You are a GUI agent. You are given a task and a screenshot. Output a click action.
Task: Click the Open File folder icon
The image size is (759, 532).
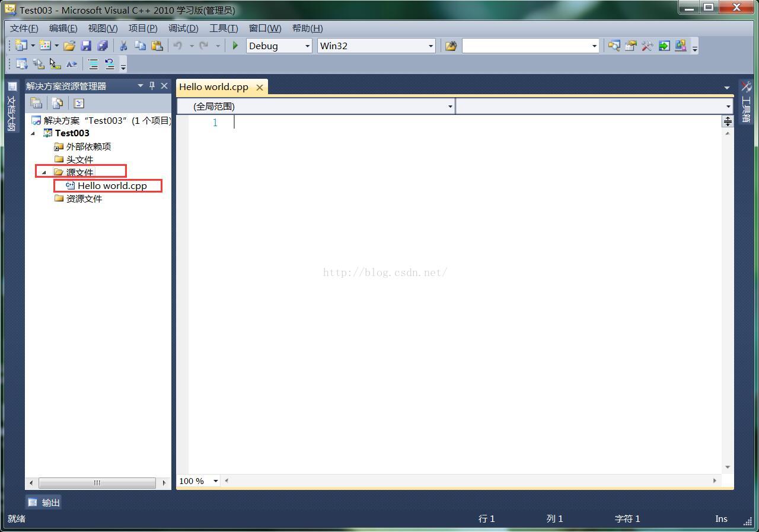pyautogui.click(x=69, y=46)
